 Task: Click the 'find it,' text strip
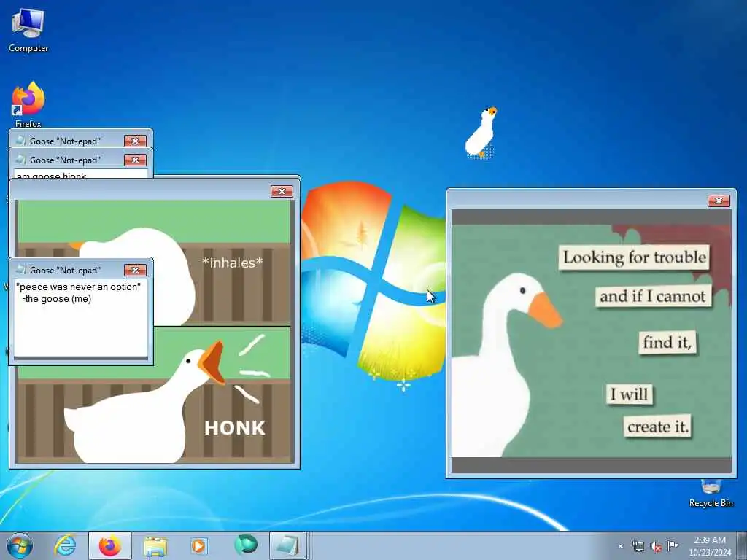(x=667, y=343)
